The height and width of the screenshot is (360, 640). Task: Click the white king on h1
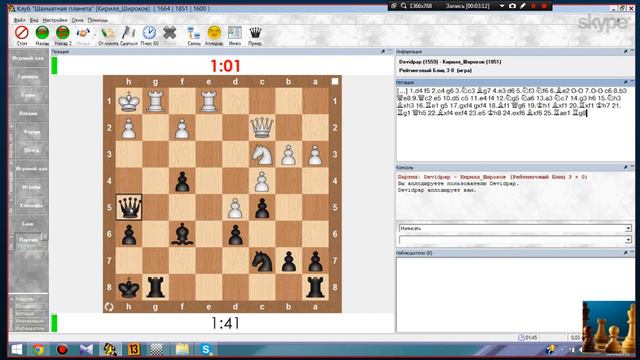129,101
